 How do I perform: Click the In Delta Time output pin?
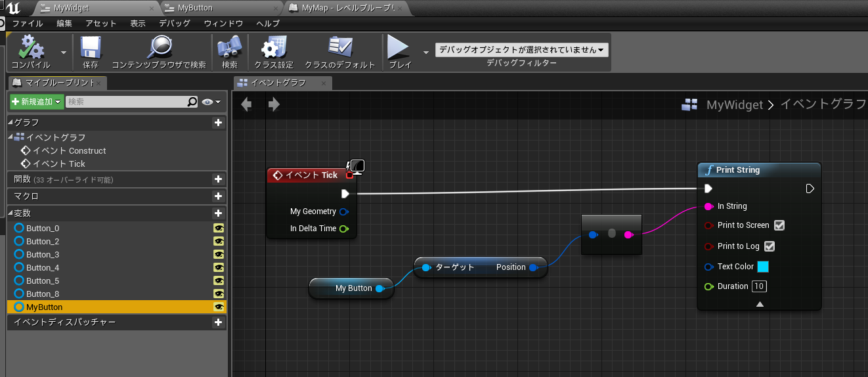pyautogui.click(x=343, y=229)
